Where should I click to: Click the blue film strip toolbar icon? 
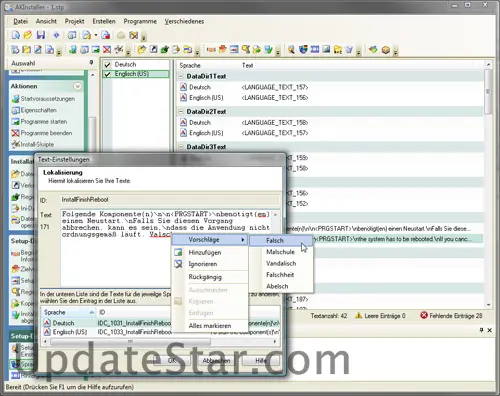pos(315,50)
